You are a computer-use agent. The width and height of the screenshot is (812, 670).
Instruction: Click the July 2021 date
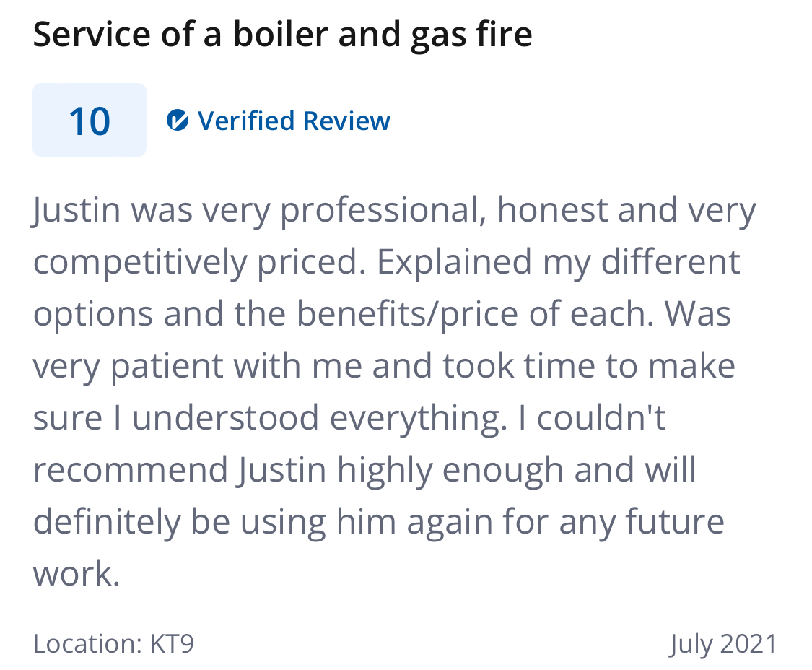click(x=723, y=645)
